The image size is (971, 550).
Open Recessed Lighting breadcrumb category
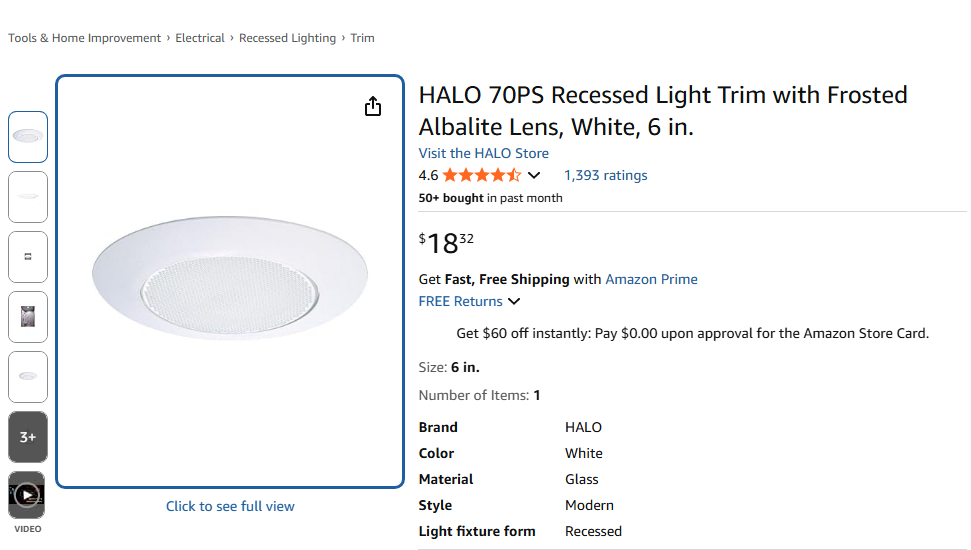click(x=287, y=38)
